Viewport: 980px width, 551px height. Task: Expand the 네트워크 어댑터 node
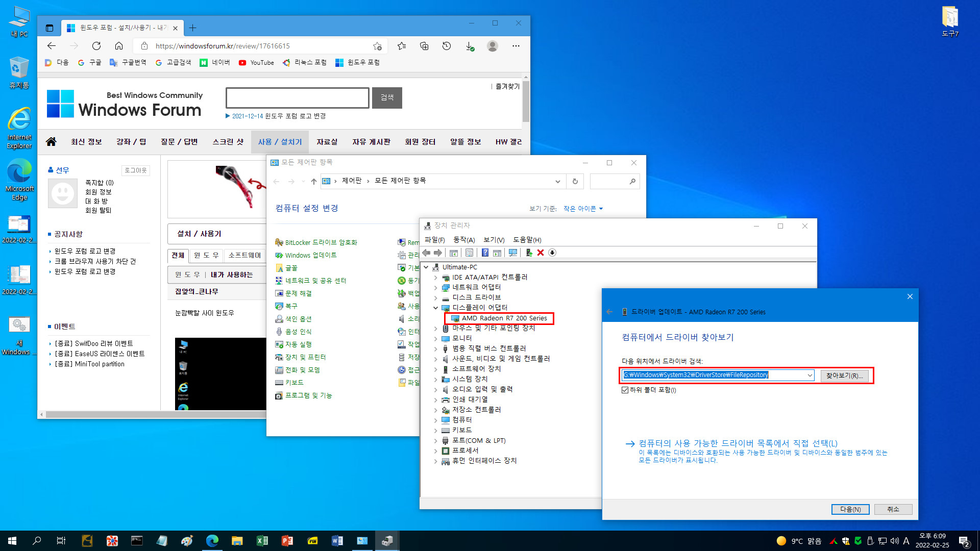pos(435,287)
